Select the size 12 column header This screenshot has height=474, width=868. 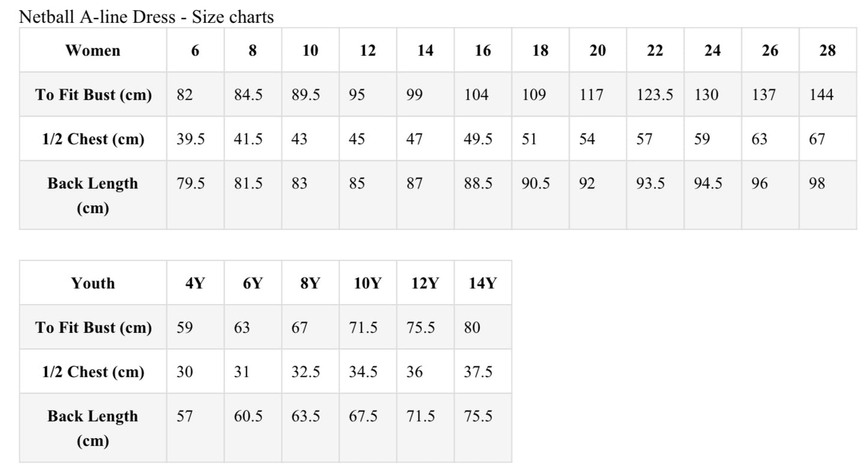(368, 50)
